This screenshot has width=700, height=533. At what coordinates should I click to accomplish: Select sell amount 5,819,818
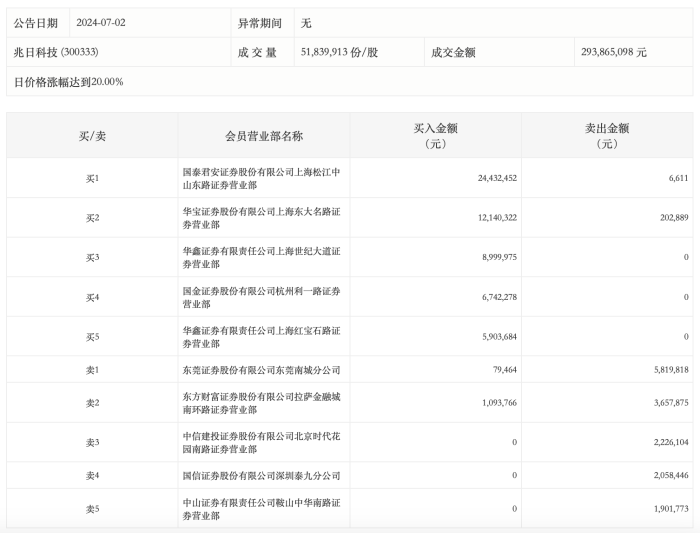[671, 370]
